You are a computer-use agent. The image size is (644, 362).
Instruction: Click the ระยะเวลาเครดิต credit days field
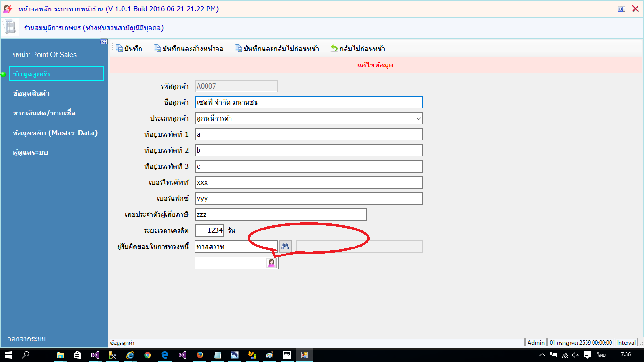[x=209, y=230]
